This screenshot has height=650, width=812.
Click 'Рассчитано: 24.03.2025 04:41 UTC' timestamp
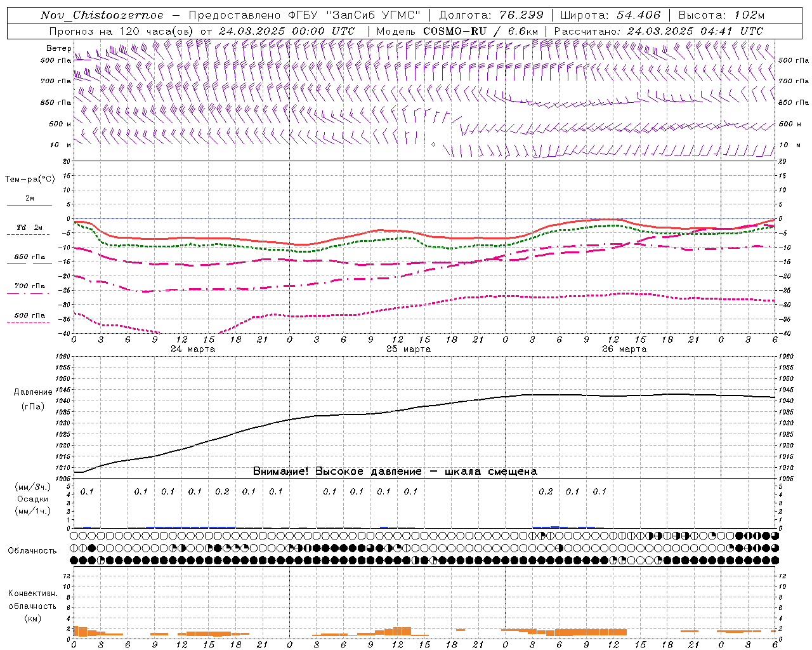(x=658, y=31)
